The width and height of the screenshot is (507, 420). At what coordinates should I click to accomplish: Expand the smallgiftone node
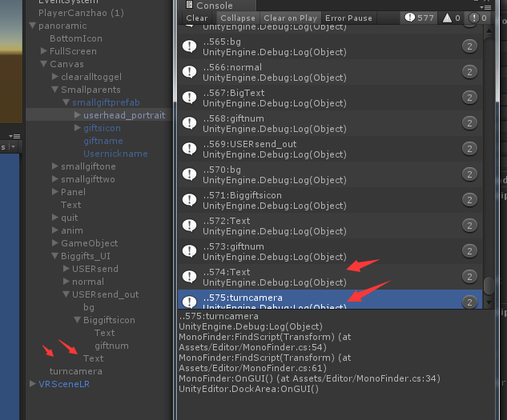pos(55,166)
